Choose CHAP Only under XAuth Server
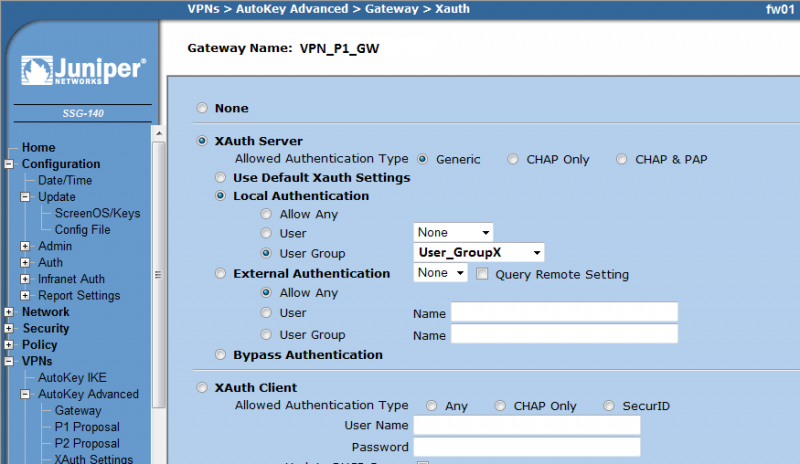 coord(513,159)
